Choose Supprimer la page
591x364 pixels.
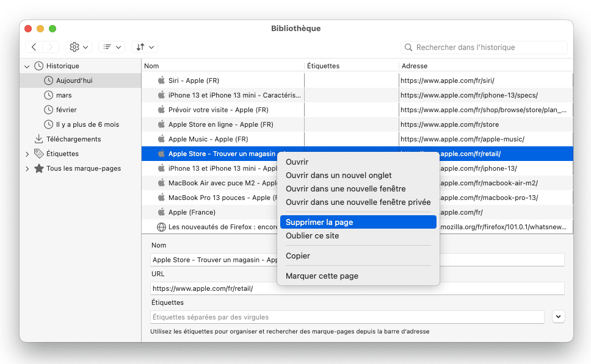(x=358, y=223)
